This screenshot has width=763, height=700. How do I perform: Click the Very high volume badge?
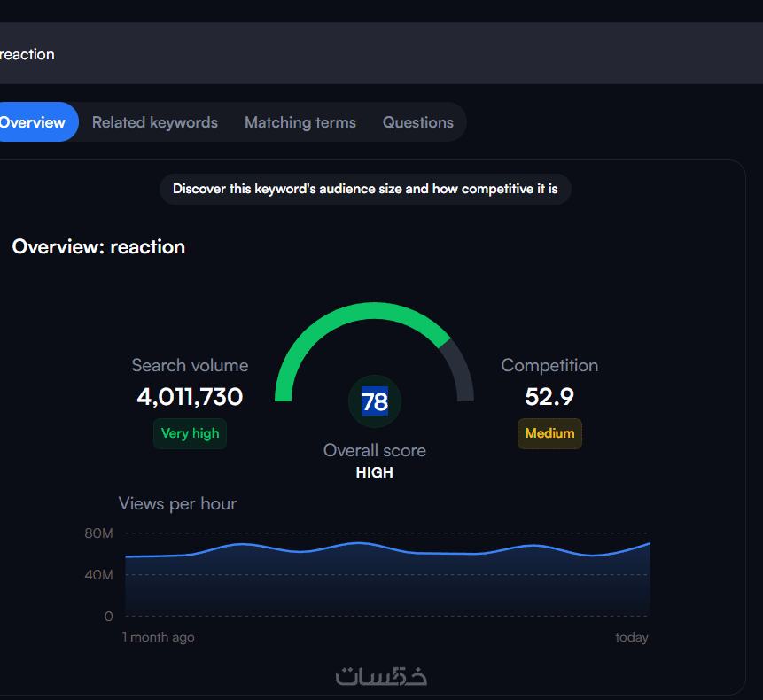pos(191,433)
